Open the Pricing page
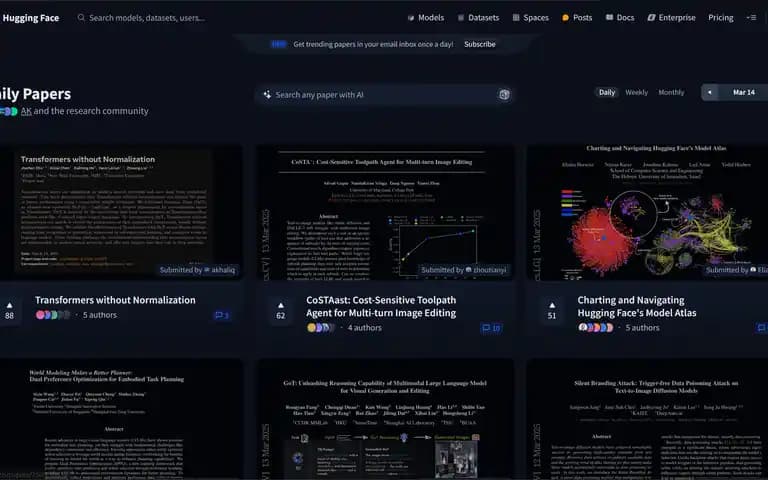Viewport: 768px width, 480px height. tap(720, 18)
